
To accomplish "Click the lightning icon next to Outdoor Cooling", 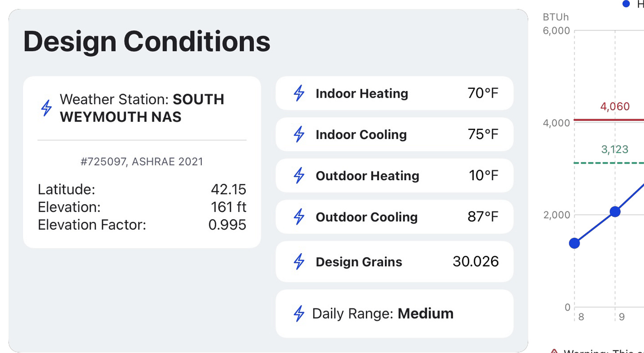I will click(x=299, y=216).
